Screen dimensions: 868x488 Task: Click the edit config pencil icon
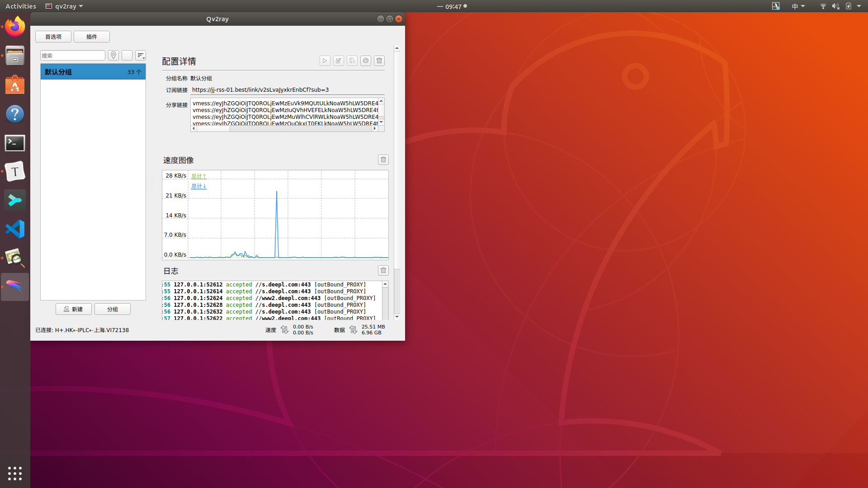[338, 61]
